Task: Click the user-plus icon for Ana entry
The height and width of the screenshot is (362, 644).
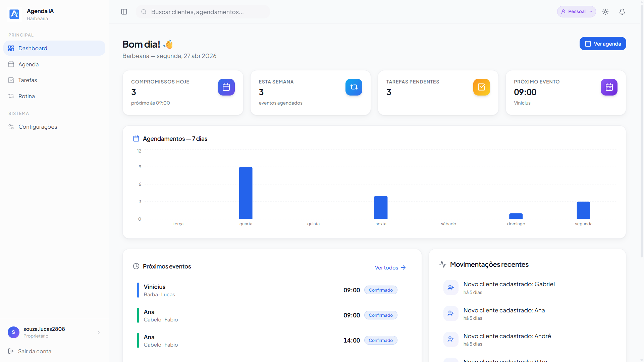Action: (x=451, y=313)
